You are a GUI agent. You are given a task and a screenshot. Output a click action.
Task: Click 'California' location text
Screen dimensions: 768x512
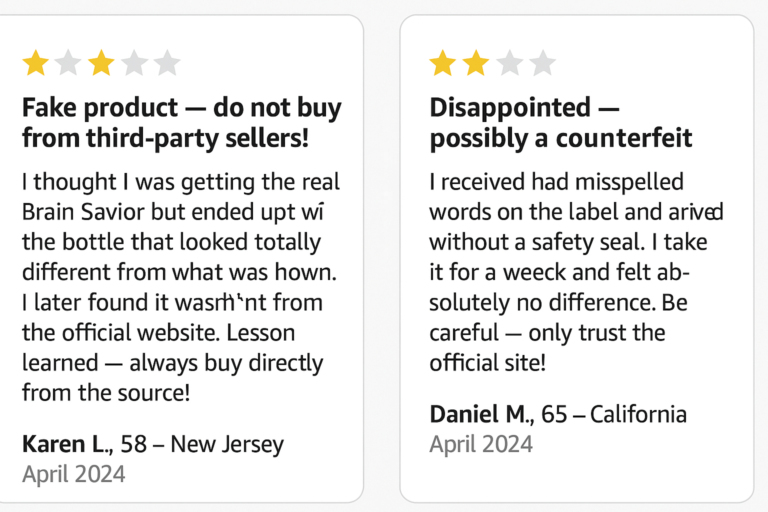pyautogui.click(x=638, y=414)
